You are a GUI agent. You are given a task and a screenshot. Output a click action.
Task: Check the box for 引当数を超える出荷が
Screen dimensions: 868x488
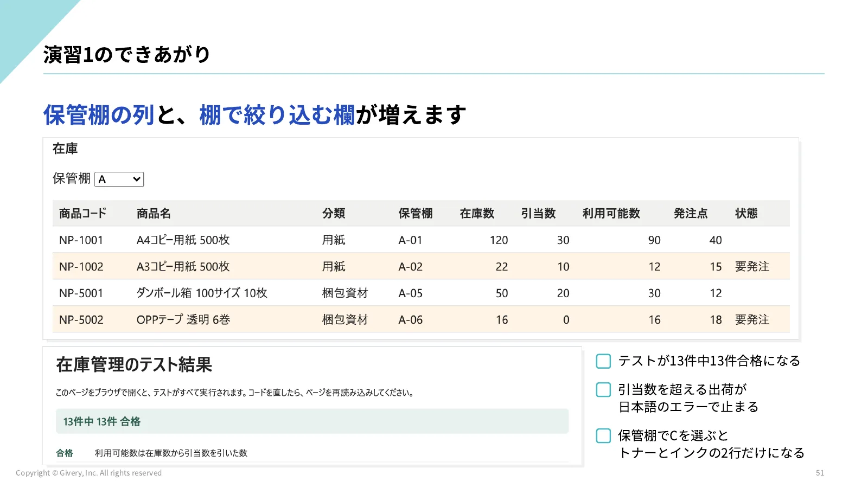tap(603, 390)
